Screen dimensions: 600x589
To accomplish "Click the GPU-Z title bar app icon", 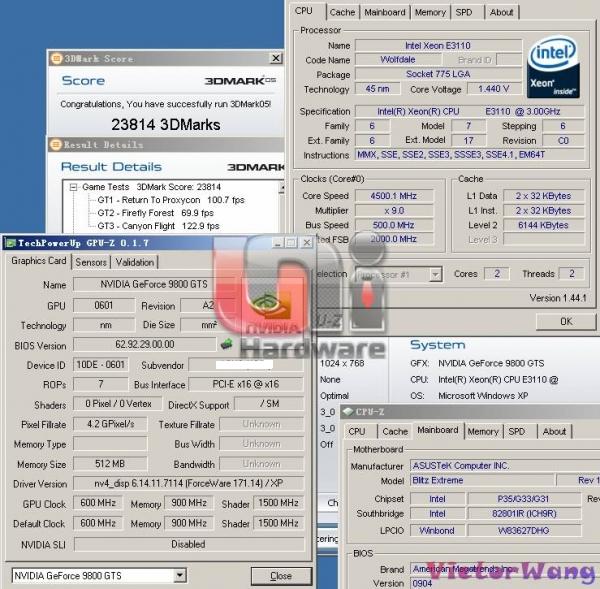I will pos(11,243).
